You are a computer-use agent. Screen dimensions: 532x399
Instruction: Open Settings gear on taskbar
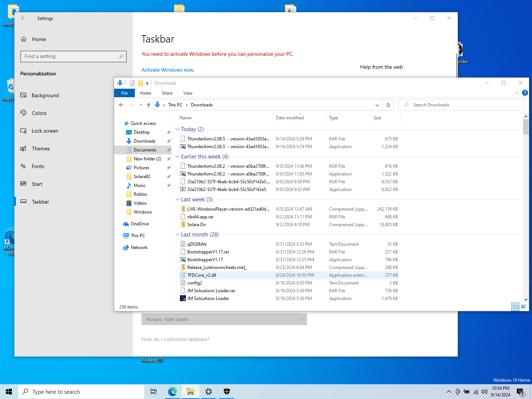[x=209, y=392]
